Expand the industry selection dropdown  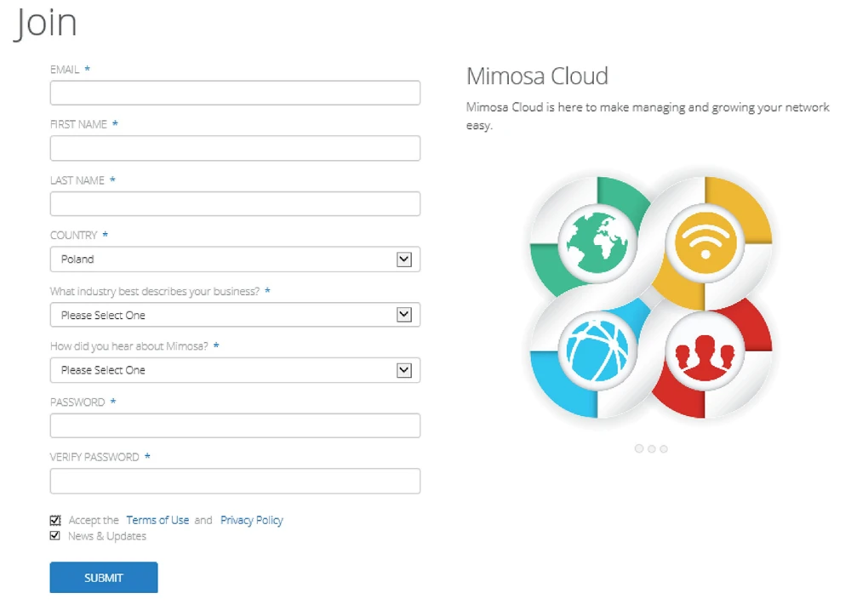point(235,315)
